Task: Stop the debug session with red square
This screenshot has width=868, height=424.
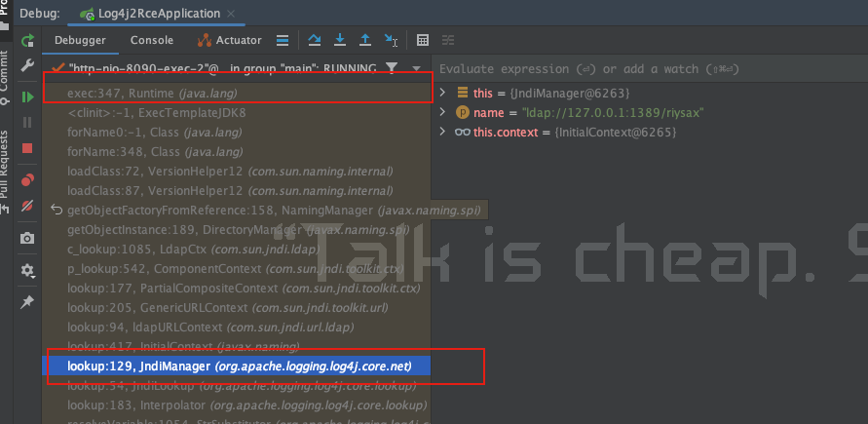Action: 27,148
